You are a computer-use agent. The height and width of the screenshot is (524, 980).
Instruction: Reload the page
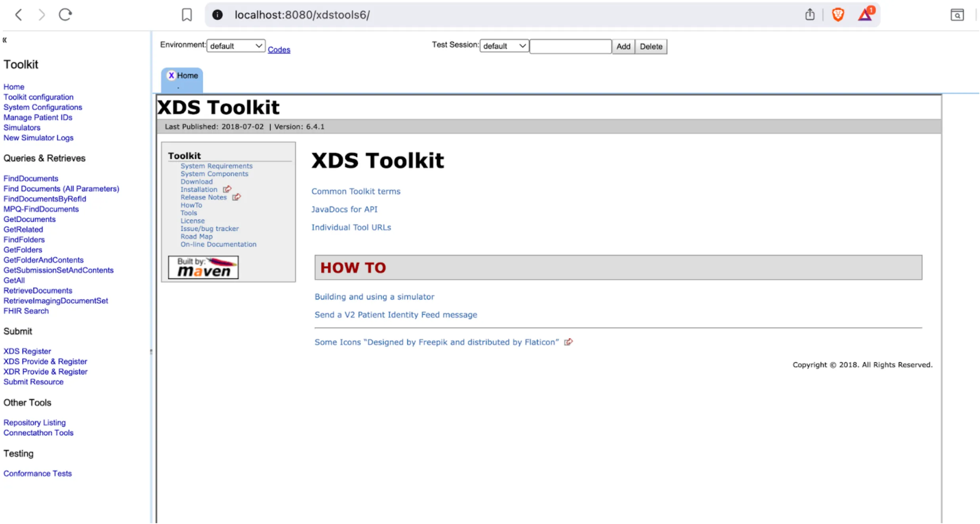[65, 14]
